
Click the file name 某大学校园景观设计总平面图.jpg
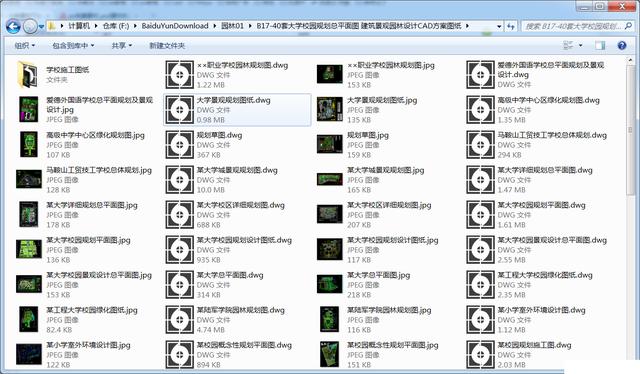[99, 275]
